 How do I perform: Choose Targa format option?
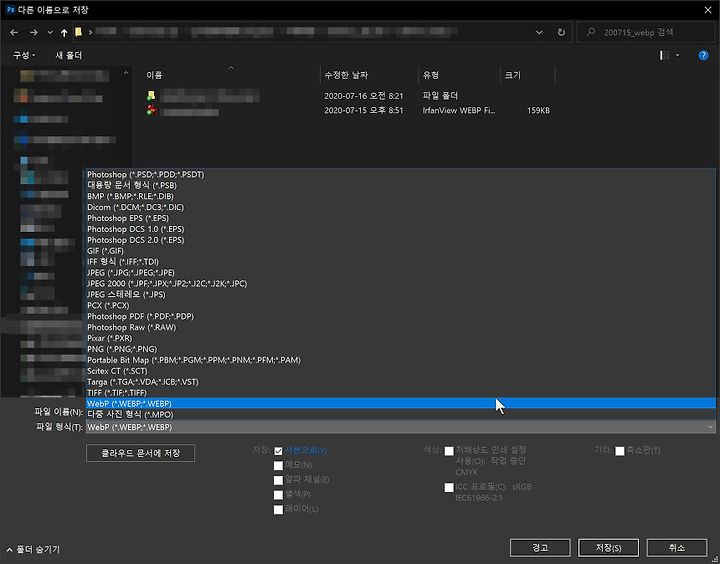[x=401, y=382]
